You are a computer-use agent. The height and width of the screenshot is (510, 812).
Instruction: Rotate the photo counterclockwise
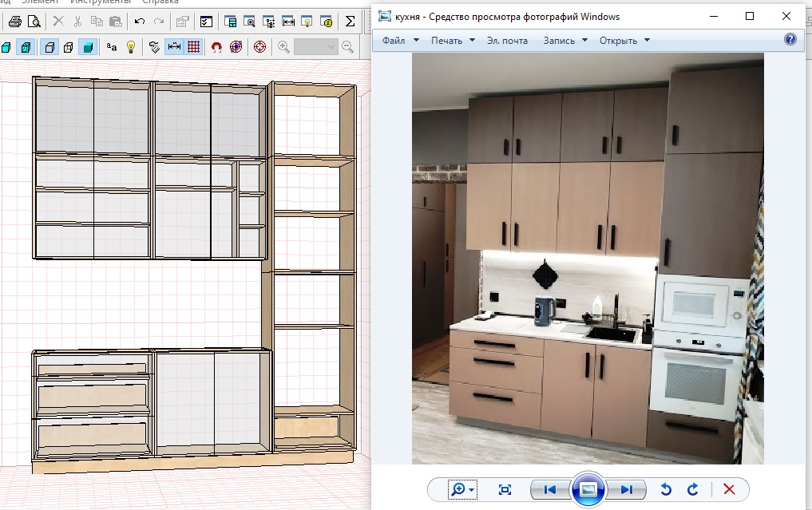pos(666,489)
